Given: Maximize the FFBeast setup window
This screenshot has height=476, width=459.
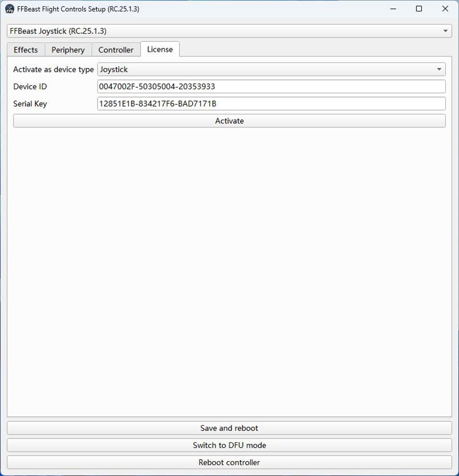Looking at the screenshot, I should click(x=419, y=9).
